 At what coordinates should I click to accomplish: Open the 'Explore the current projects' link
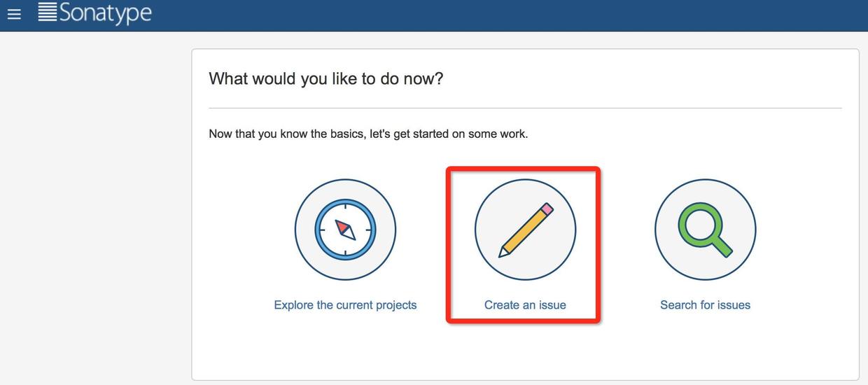pos(345,305)
